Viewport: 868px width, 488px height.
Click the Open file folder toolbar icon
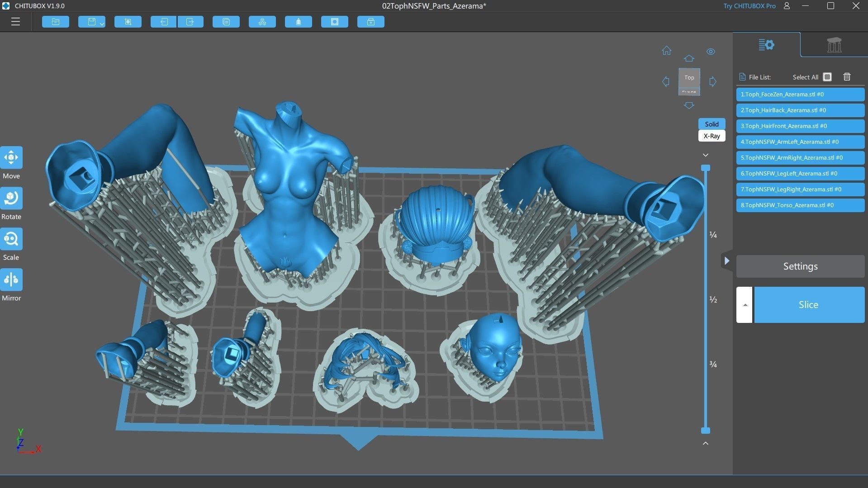(56, 22)
